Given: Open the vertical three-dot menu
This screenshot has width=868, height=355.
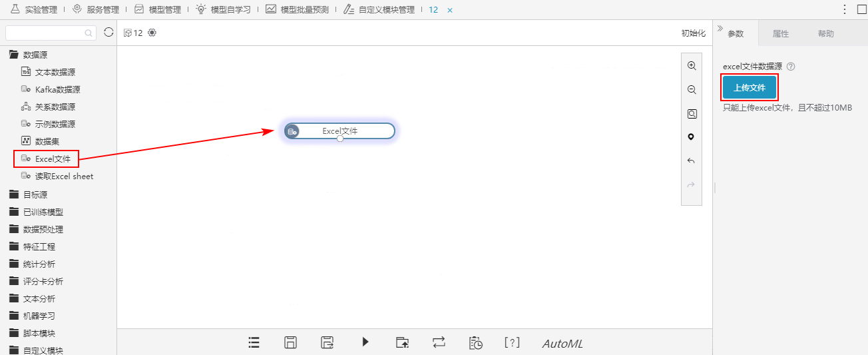Looking at the screenshot, I should coord(845,9).
